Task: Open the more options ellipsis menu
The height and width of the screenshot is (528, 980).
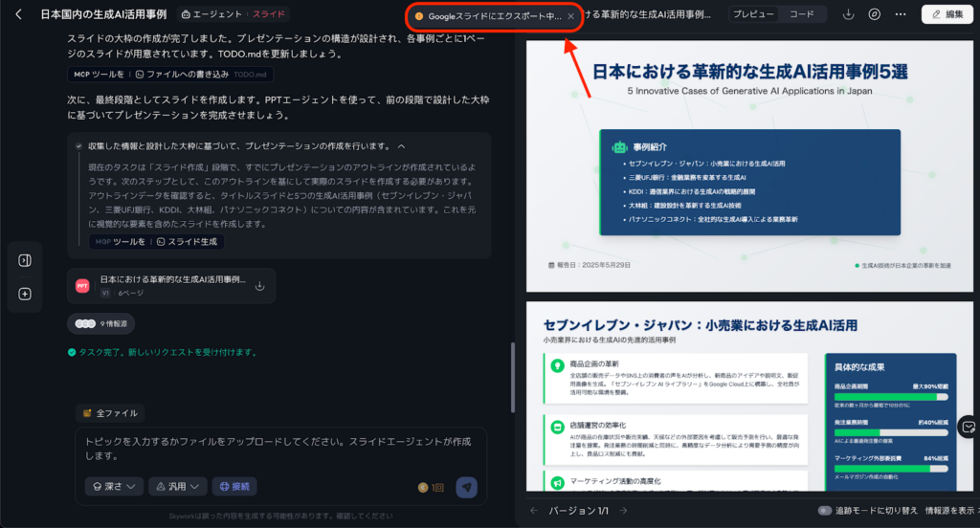Action: [x=900, y=13]
